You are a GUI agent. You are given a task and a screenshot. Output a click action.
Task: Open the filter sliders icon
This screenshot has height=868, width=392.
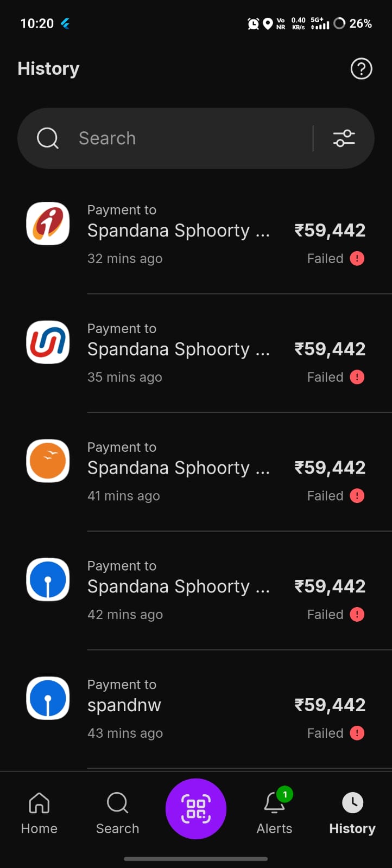point(344,138)
